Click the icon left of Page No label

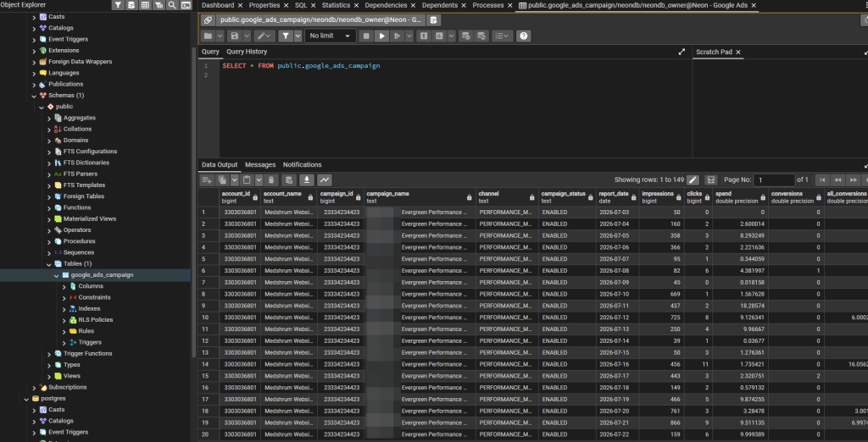(711, 180)
